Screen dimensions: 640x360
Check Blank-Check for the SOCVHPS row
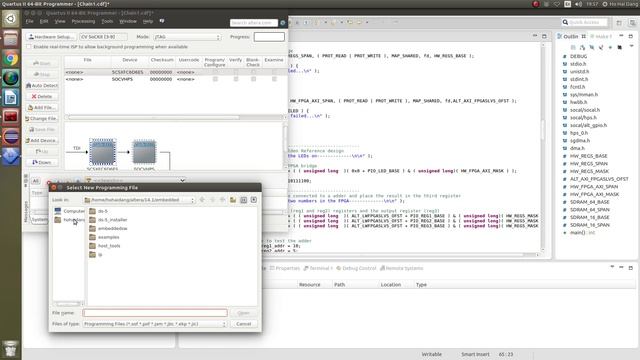point(253,79)
